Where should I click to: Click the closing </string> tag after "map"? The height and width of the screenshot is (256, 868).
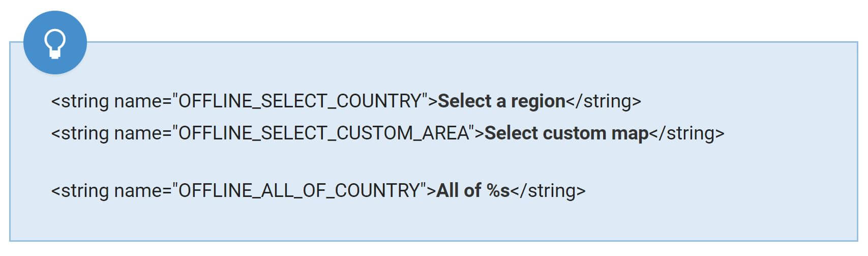pos(687,133)
